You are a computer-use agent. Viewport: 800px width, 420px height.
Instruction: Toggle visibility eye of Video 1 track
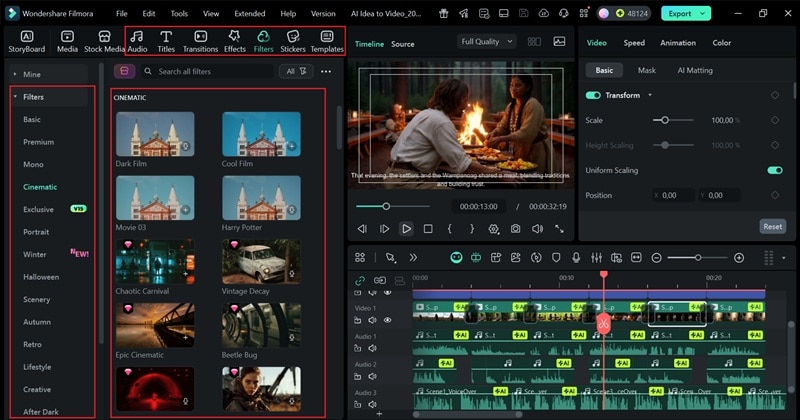pos(388,320)
